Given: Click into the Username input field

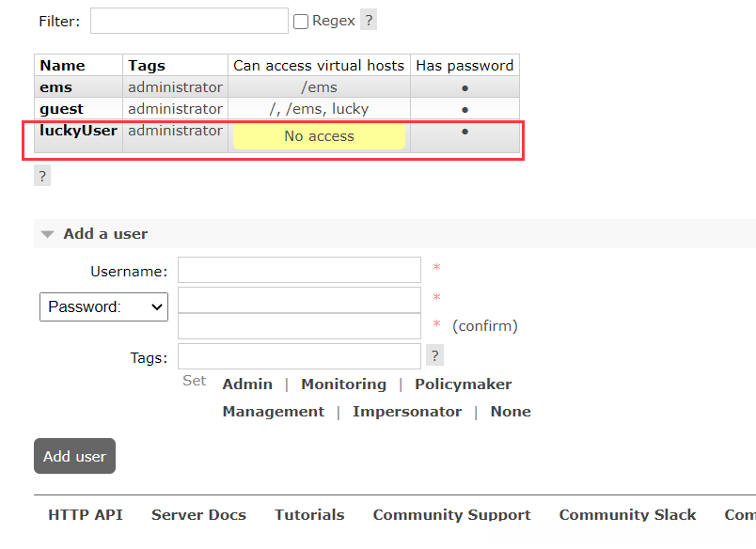Looking at the screenshot, I should [299, 270].
